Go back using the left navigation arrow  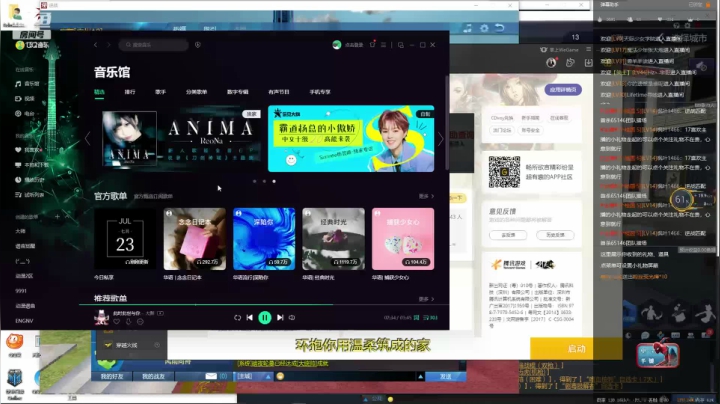pos(96,45)
